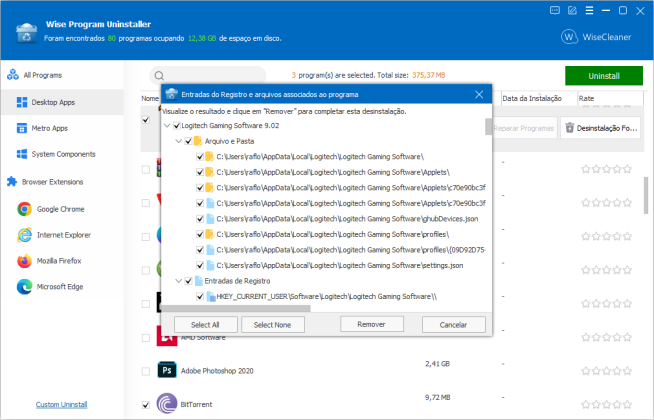Click the AMD Software icon
Screen dimensions: 654x420
[167, 337]
